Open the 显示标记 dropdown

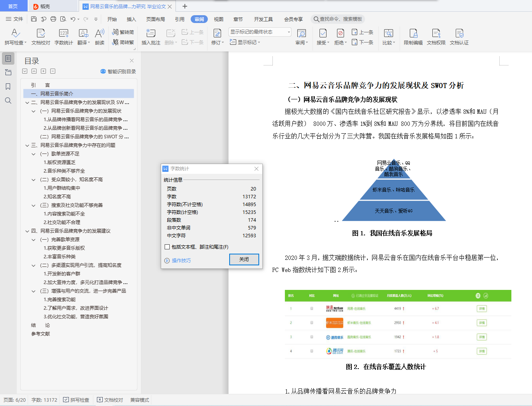click(x=245, y=42)
